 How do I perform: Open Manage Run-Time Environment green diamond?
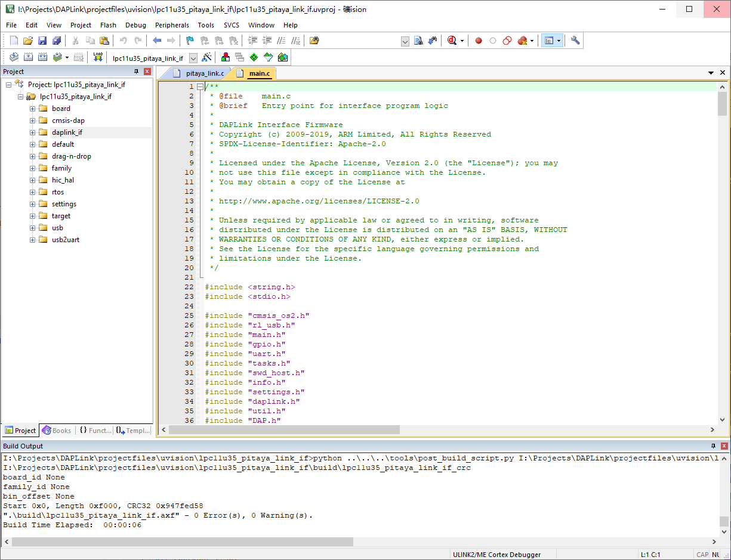point(254,57)
